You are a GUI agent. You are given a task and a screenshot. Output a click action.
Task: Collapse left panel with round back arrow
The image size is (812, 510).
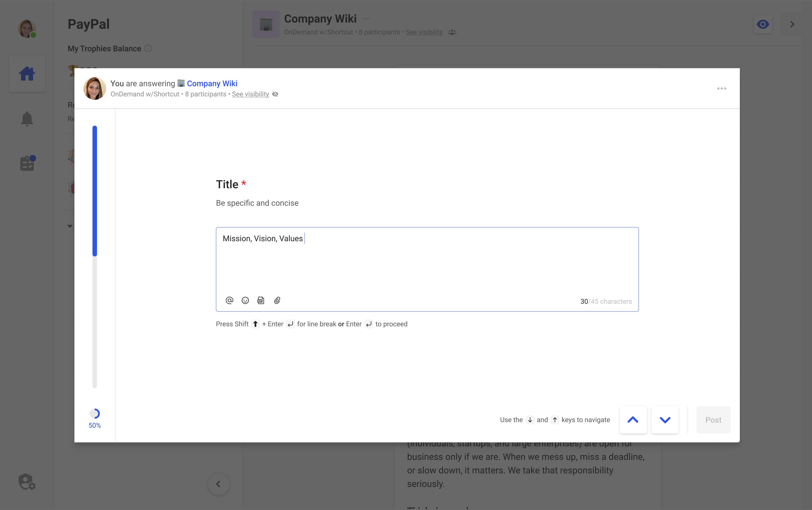tap(219, 484)
